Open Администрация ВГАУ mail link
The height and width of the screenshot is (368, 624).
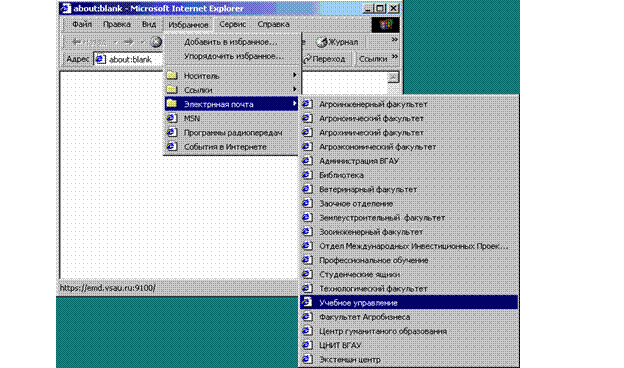(x=409, y=161)
